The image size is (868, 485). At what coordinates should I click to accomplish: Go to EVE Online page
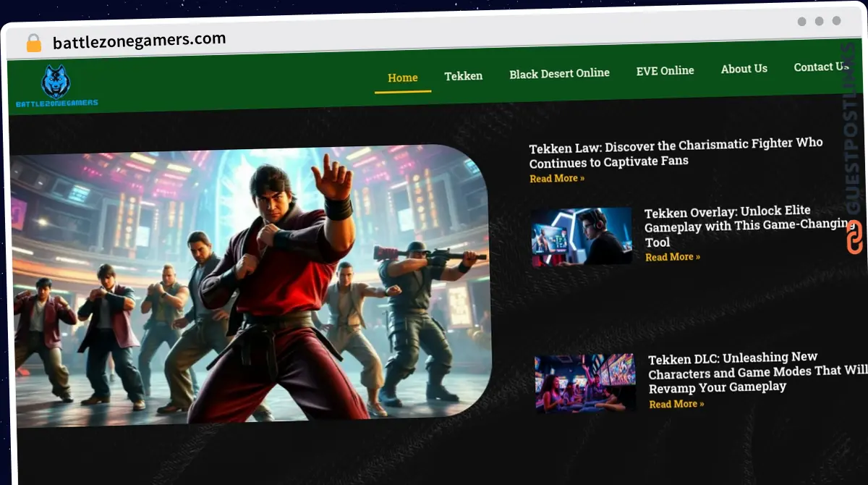[665, 71]
